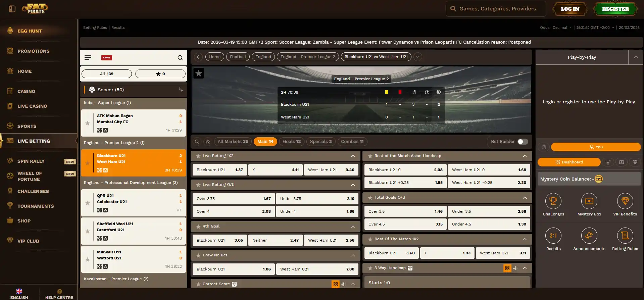
Task: Open the Betting Rules link at top
Action: [95, 28]
